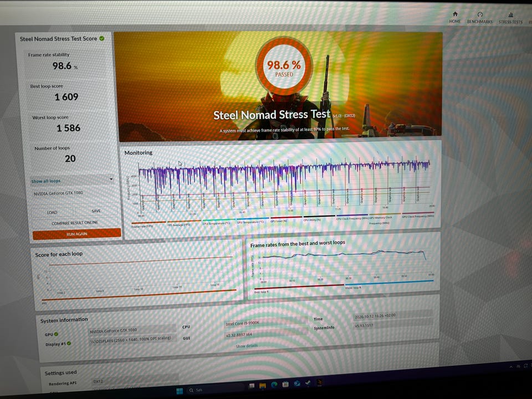Click the green checkmark next to Stress Test Score
The image size is (532, 399).
click(102, 38)
